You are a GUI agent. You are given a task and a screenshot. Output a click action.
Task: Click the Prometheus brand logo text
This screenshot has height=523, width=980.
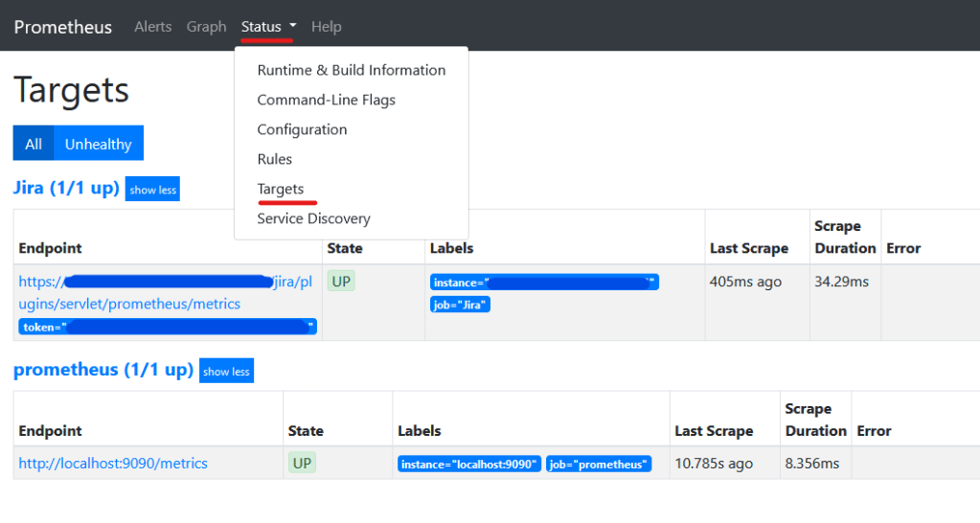point(62,27)
